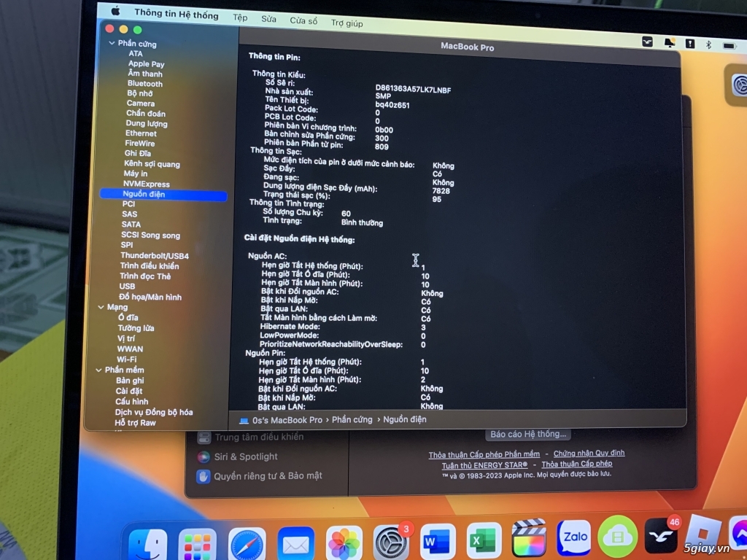The image size is (747, 560).
Task: Select Bộ nhớ in sidebar
Action: pyautogui.click(x=139, y=93)
